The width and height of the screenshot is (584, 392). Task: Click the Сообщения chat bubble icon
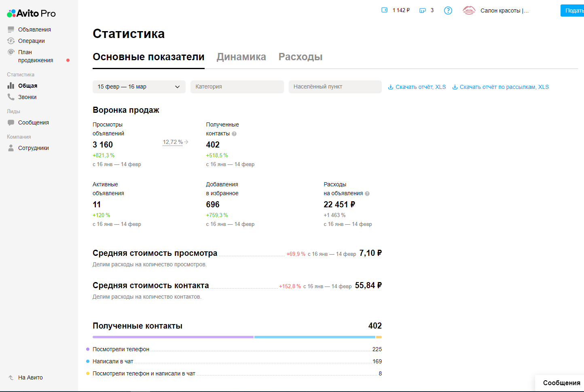(x=11, y=122)
